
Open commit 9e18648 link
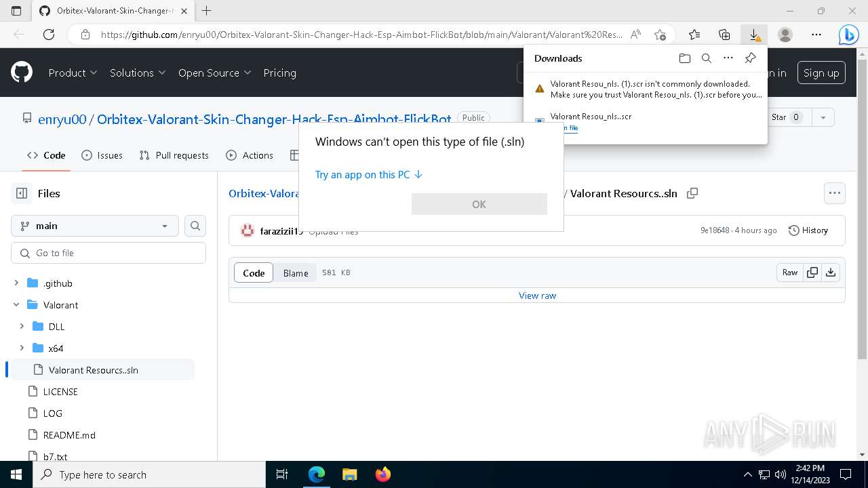point(715,230)
